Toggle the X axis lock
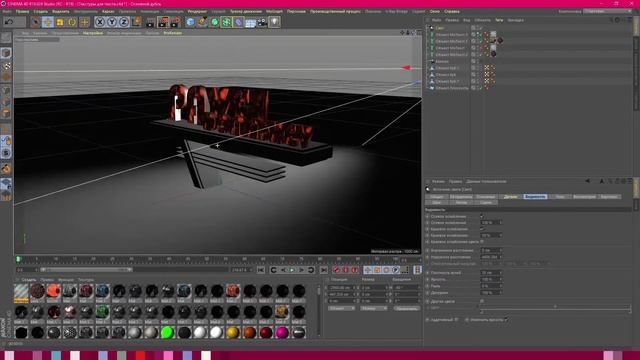Screen dimensions: 640x360 pyautogui.click(x=100, y=22)
